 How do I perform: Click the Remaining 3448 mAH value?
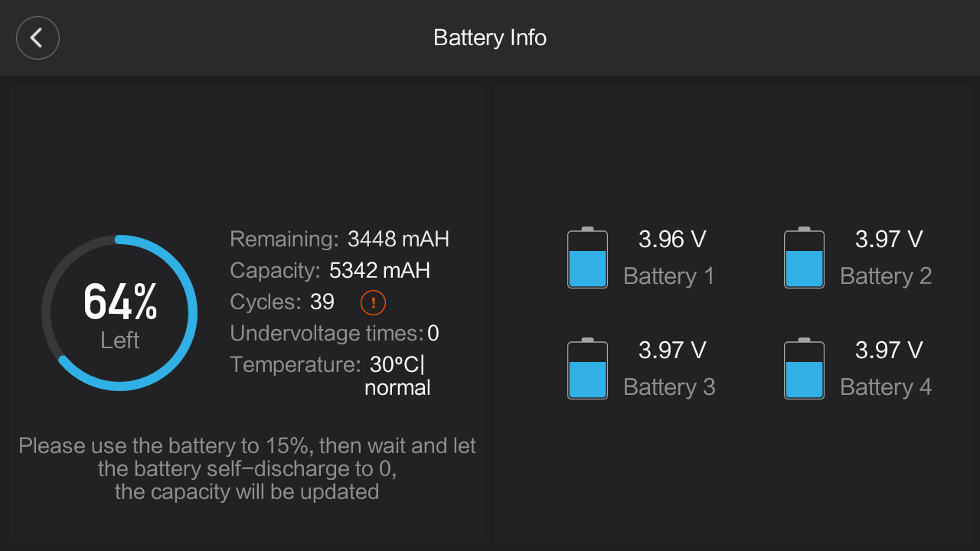coord(398,240)
